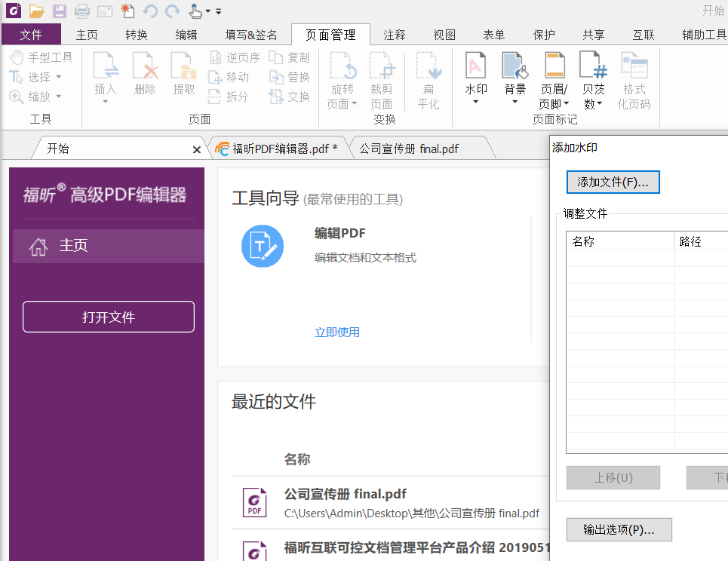Click the 提取 extract page icon
The width and height of the screenshot is (728, 561).
point(184,66)
